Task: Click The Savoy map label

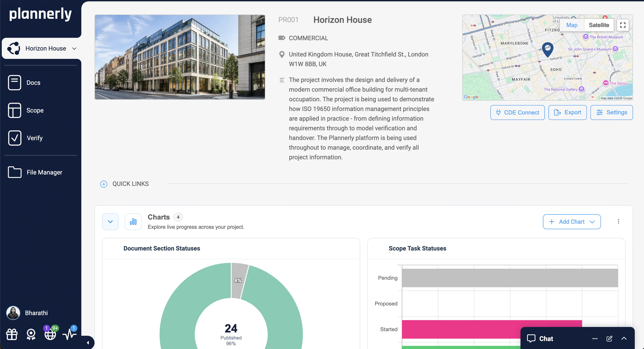Action: pyautogui.click(x=618, y=83)
